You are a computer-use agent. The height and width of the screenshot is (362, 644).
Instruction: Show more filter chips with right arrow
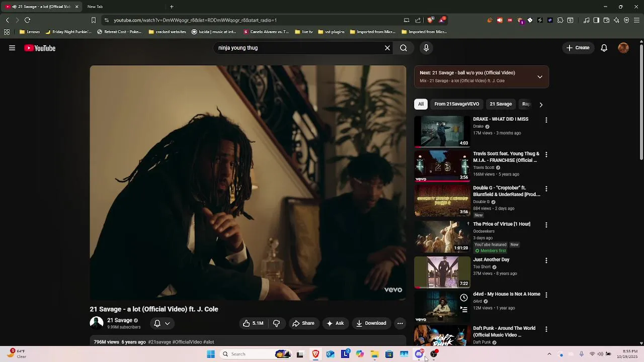tap(541, 105)
